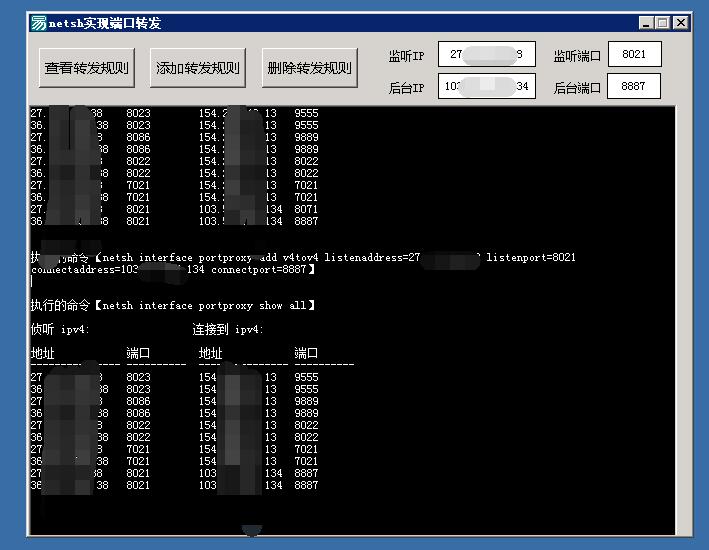709x550 pixels.
Task: Click the second 端口 column header in the lower table
Action: 306,353
